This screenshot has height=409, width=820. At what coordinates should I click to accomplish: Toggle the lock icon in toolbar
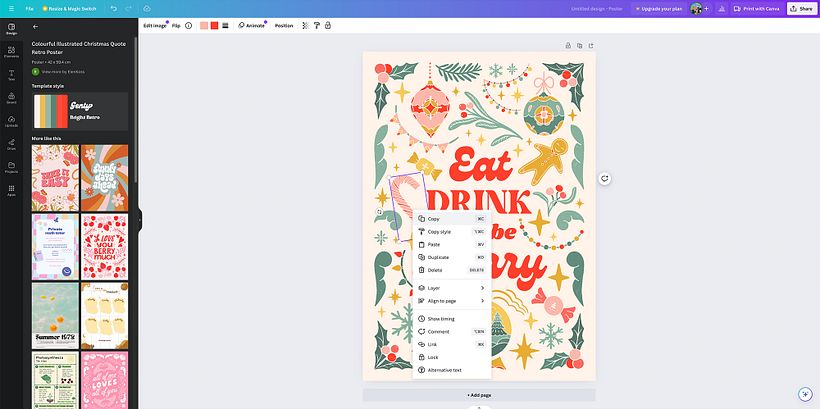pyautogui.click(x=328, y=25)
